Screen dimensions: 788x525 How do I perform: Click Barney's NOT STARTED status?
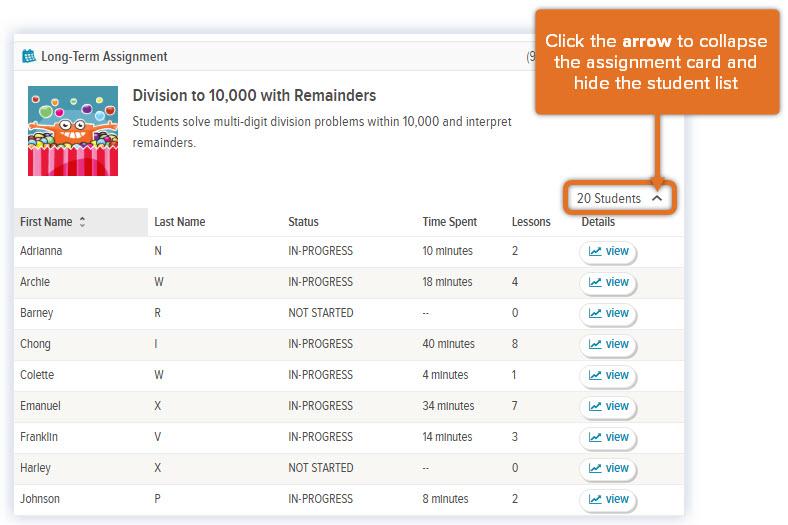[321, 313]
